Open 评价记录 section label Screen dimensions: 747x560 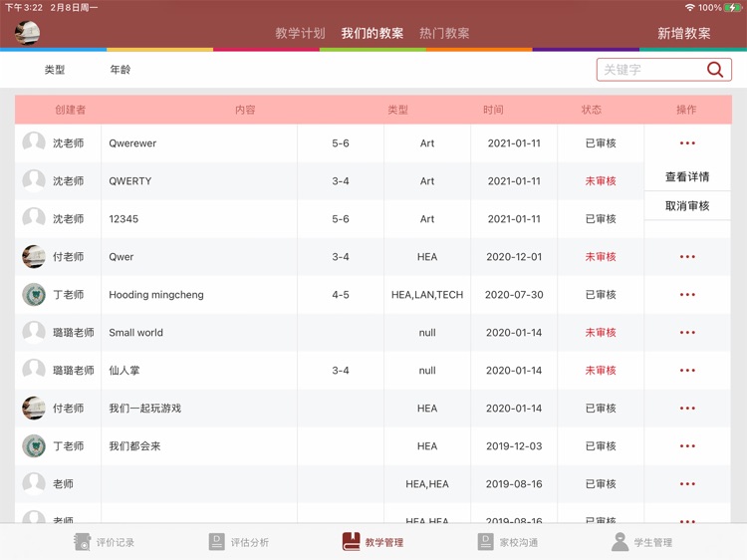pyautogui.click(x=116, y=542)
